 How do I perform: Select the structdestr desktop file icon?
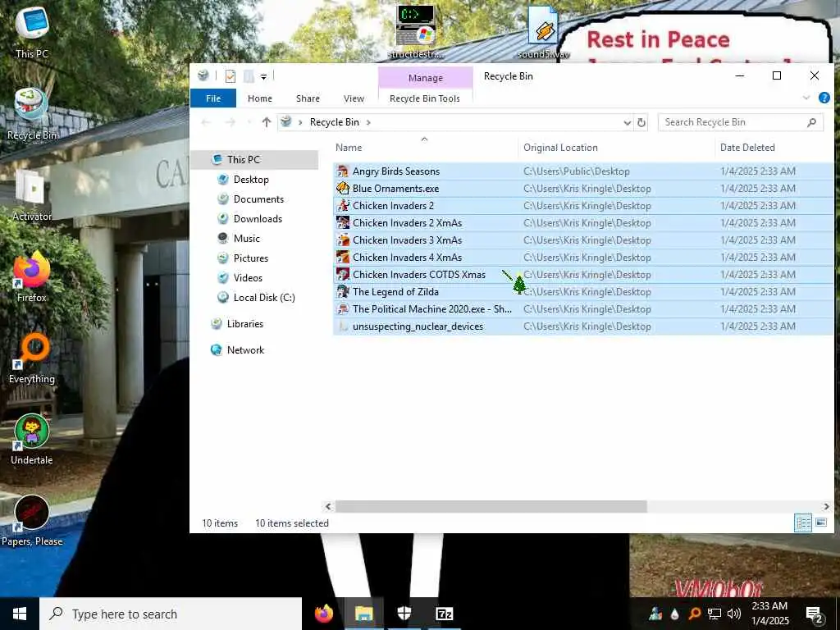point(415,32)
